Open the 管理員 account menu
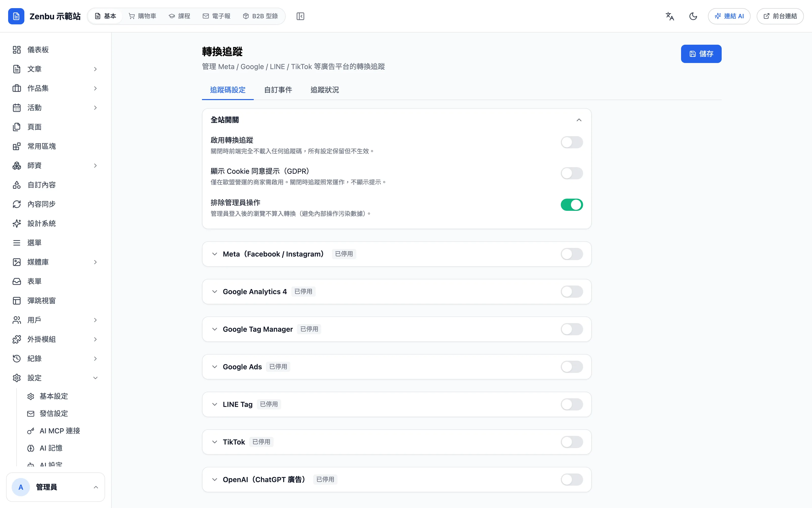This screenshot has width=812, height=508. [55, 487]
